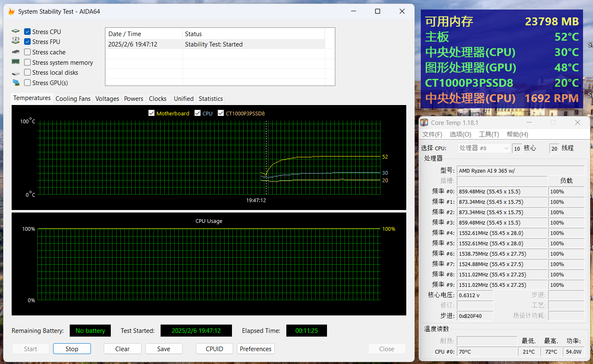Click the 频率 #4 frequency value
Image resolution: width=593 pixels, height=364 pixels.
pos(502,233)
